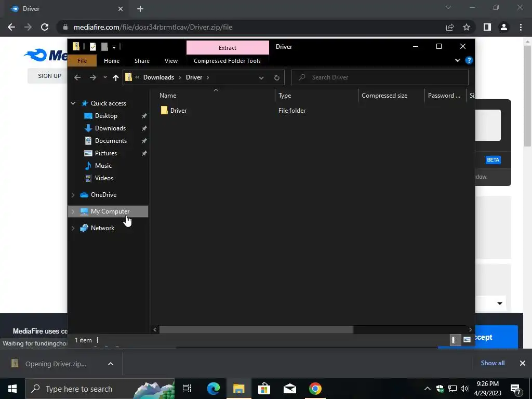Go back in File Explorer

pos(77,77)
